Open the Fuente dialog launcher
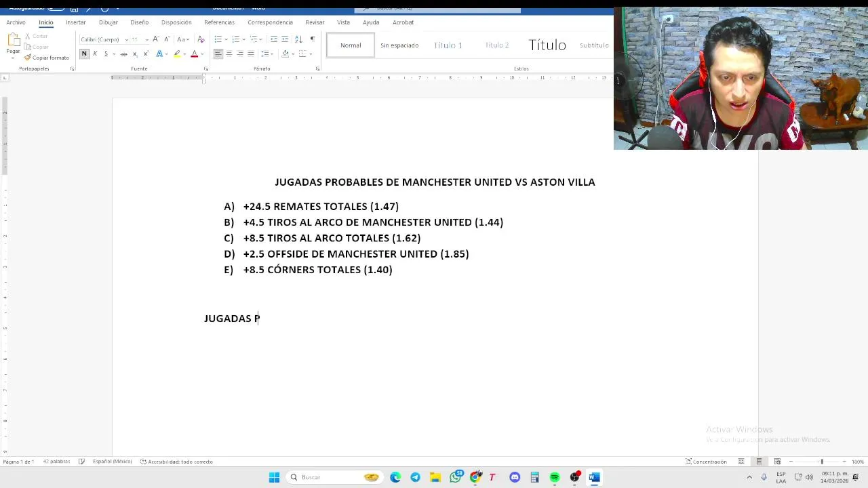 [x=205, y=68]
